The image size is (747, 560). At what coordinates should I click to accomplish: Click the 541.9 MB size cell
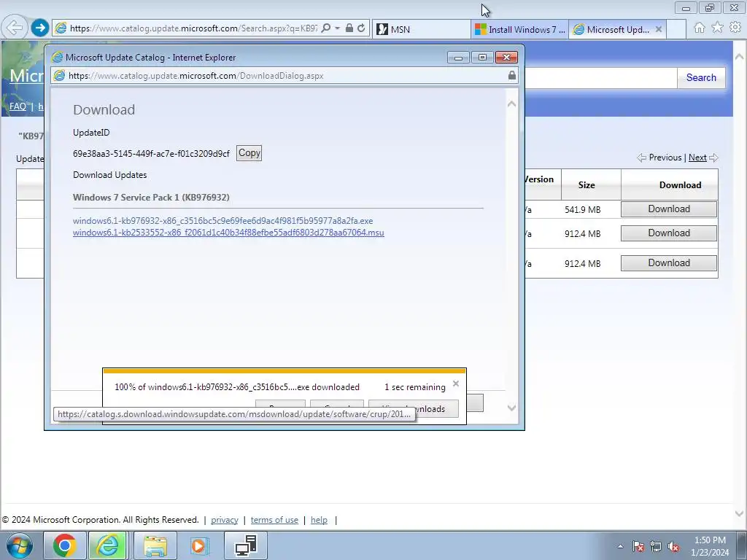(582, 209)
